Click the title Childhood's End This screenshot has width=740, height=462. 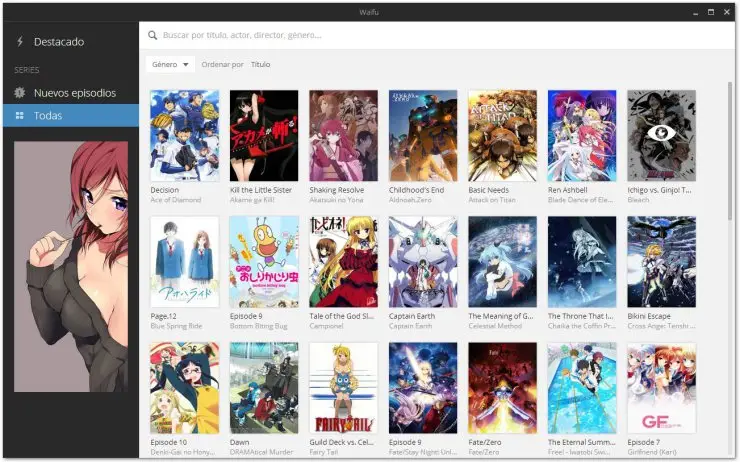pos(416,190)
